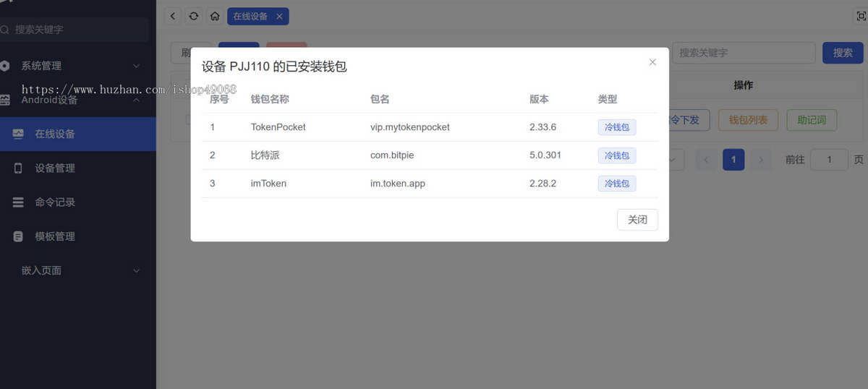Go to home via house icon
This screenshot has height=389, width=868.
(x=215, y=16)
